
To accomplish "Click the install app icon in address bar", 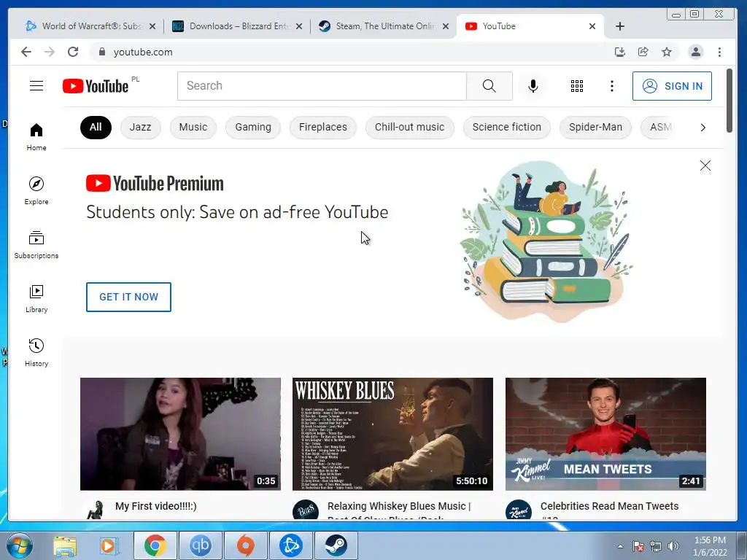I will (x=620, y=52).
